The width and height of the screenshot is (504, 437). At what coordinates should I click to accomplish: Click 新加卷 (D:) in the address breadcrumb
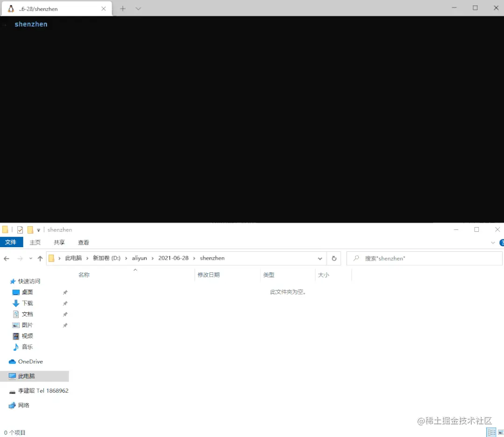107,258
